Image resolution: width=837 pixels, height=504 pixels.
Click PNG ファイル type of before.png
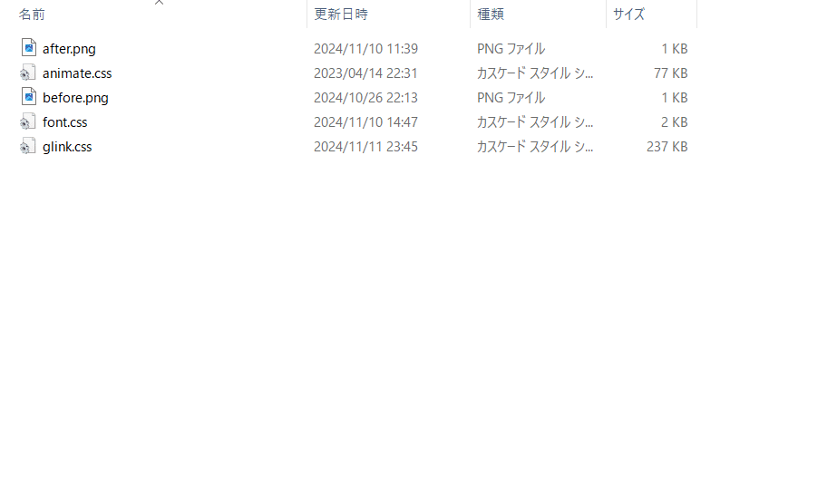coord(511,98)
